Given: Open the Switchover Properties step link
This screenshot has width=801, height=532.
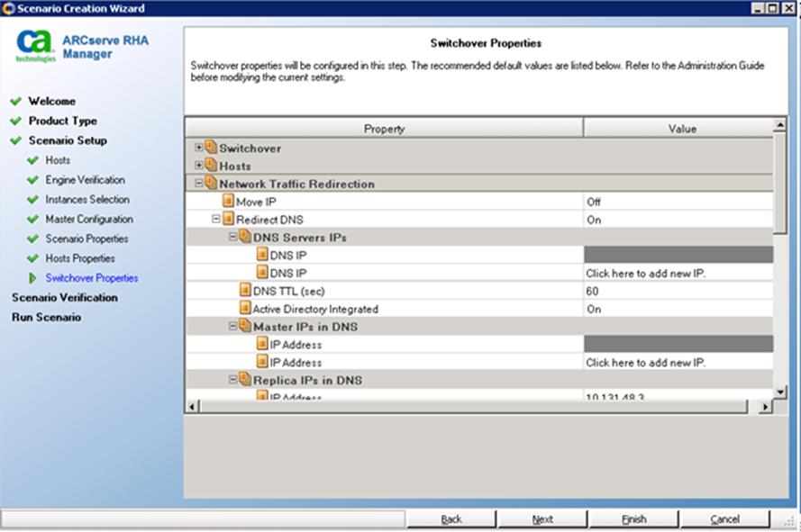Looking at the screenshot, I should (x=92, y=278).
